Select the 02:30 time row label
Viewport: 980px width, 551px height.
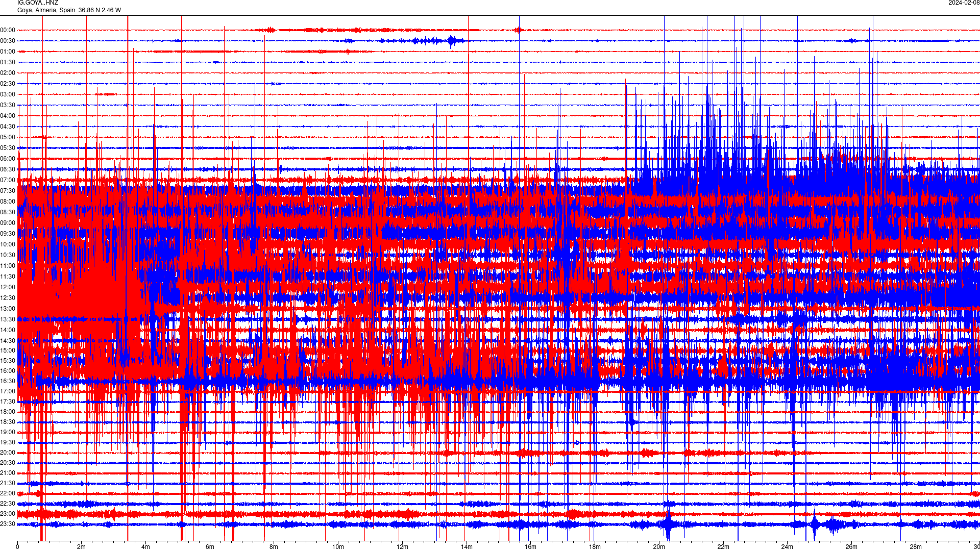click(8, 84)
